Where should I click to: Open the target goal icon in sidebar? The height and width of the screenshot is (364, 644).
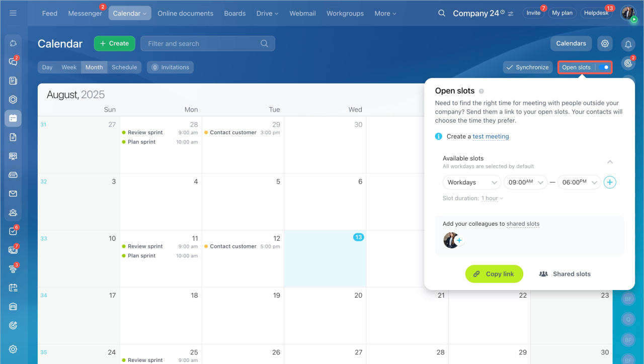pyautogui.click(x=13, y=325)
